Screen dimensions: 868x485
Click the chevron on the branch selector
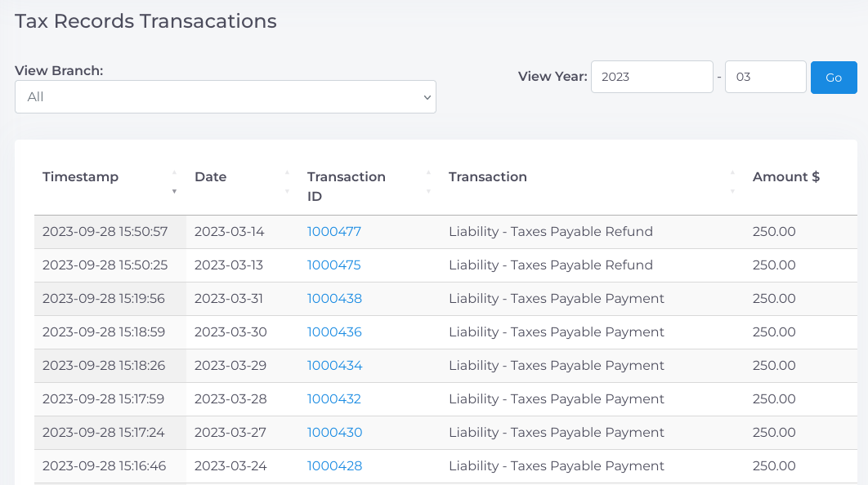(x=426, y=96)
